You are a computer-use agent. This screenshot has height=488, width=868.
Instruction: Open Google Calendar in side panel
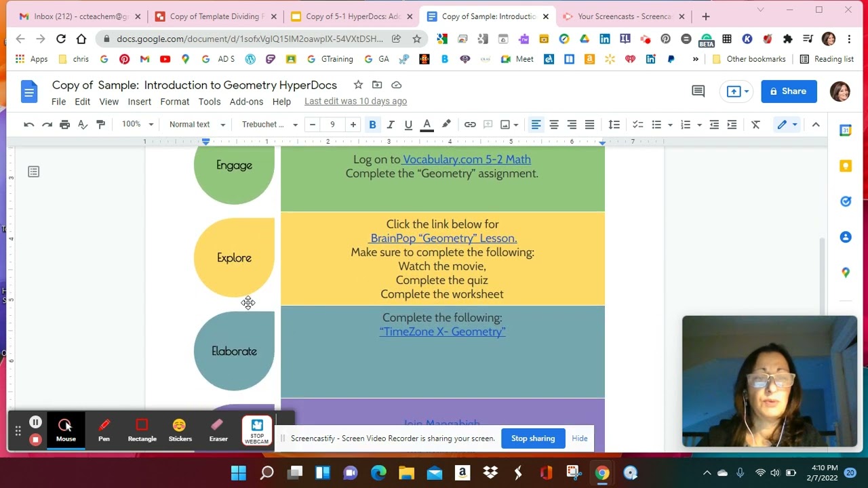pyautogui.click(x=845, y=130)
